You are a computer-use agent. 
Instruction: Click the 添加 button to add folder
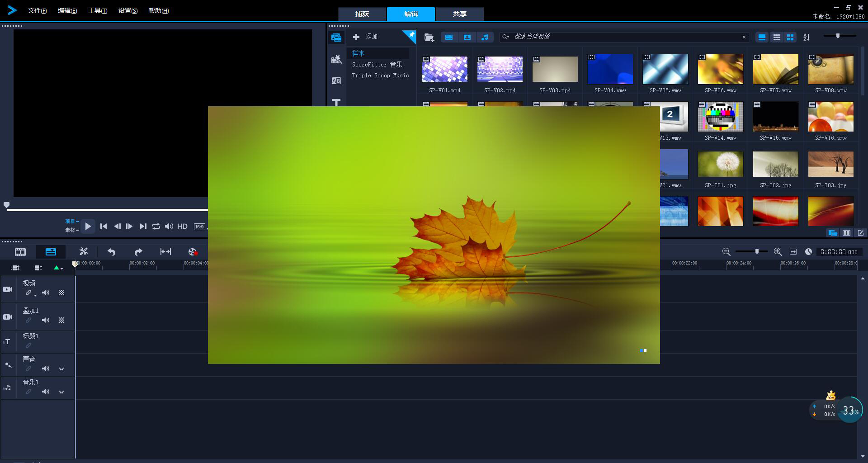tap(366, 37)
